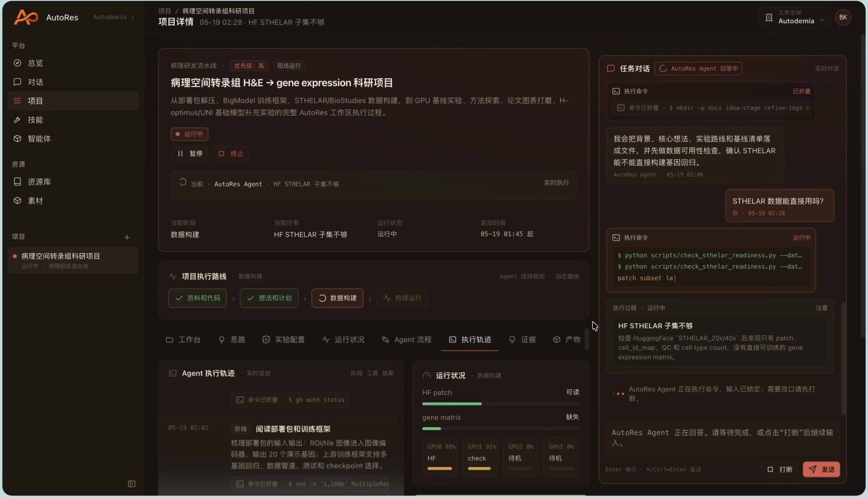Click the BK user avatar
868x498 pixels.
[x=843, y=17]
